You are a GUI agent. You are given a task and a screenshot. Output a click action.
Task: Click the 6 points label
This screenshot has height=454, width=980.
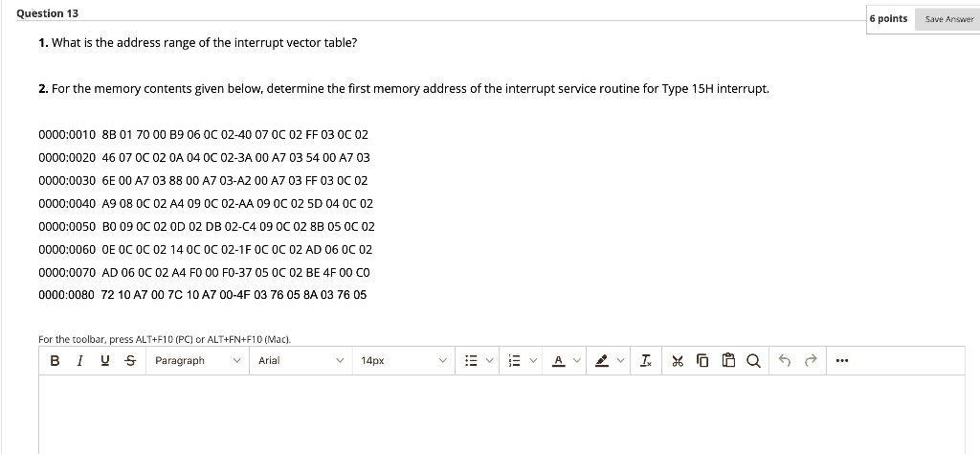point(888,19)
